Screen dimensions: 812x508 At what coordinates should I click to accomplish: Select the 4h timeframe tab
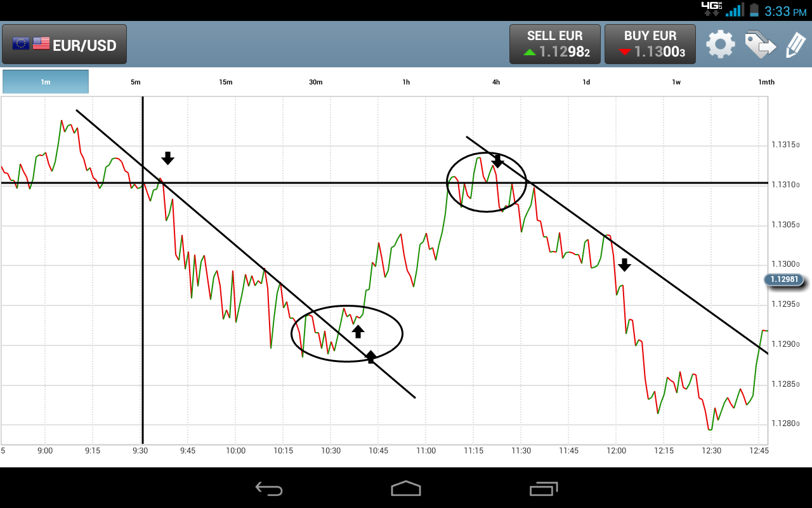[x=496, y=82]
